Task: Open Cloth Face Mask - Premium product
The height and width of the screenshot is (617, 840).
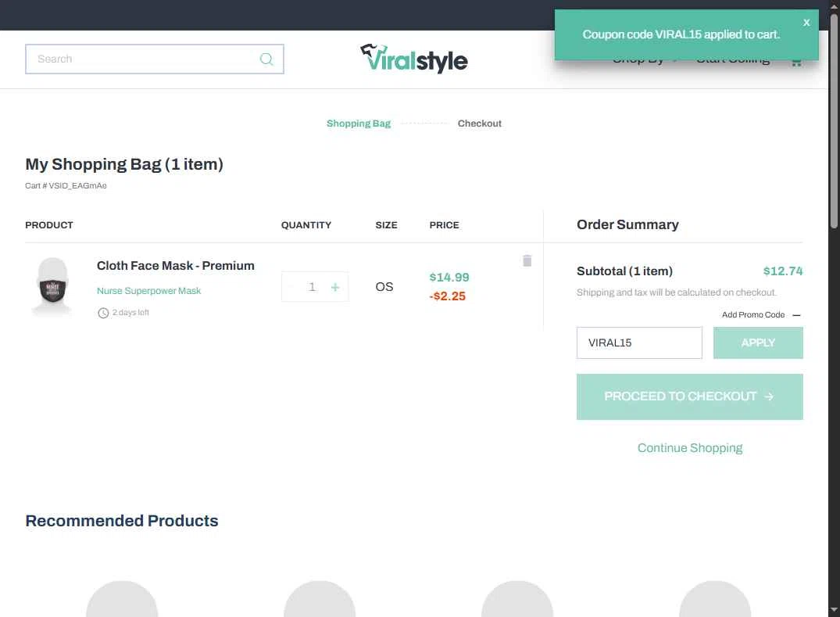Action: [x=175, y=265]
